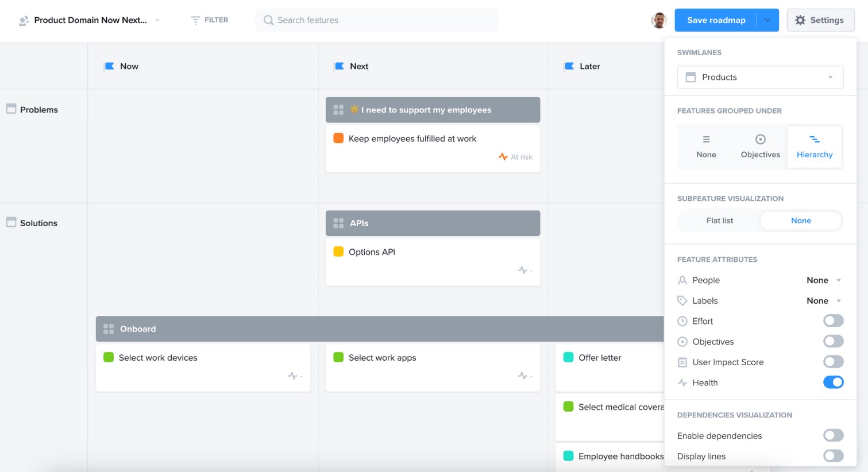Click green swatch on Select medical coverage

pyautogui.click(x=568, y=406)
